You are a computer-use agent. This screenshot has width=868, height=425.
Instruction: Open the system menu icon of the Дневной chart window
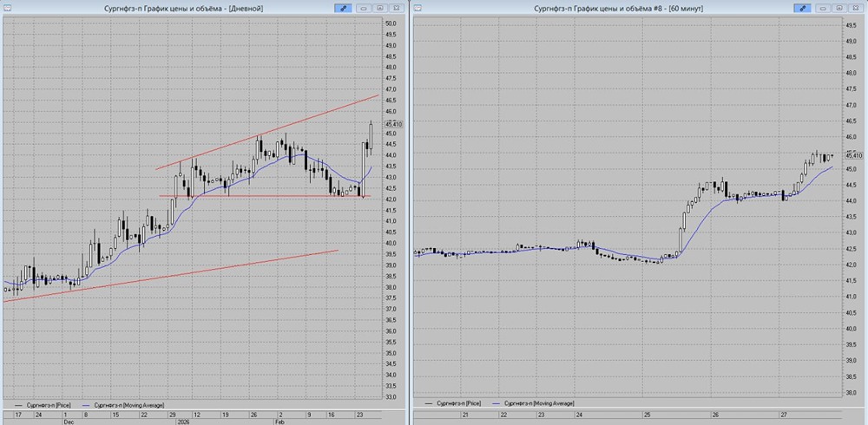[x=7, y=8]
